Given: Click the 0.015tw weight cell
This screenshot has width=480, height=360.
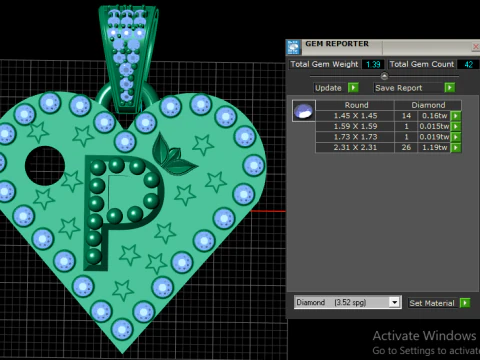Looking at the screenshot, I should [434, 126].
